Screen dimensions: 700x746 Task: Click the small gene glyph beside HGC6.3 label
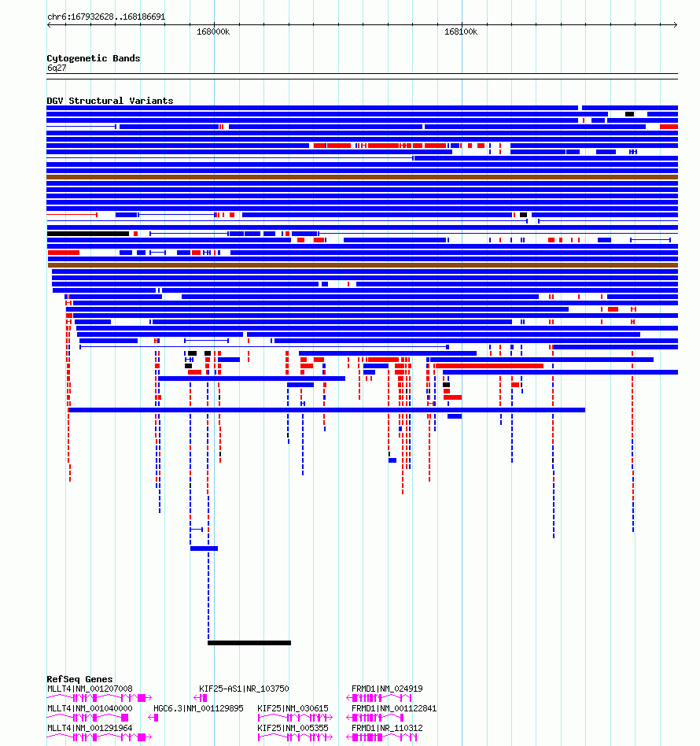click(153, 718)
